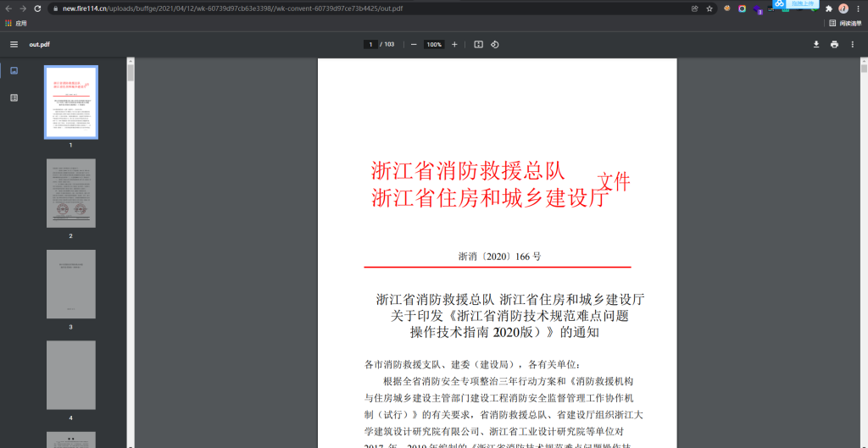Click the fit to page button
Screen dimensions: 868x448
tap(478, 44)
